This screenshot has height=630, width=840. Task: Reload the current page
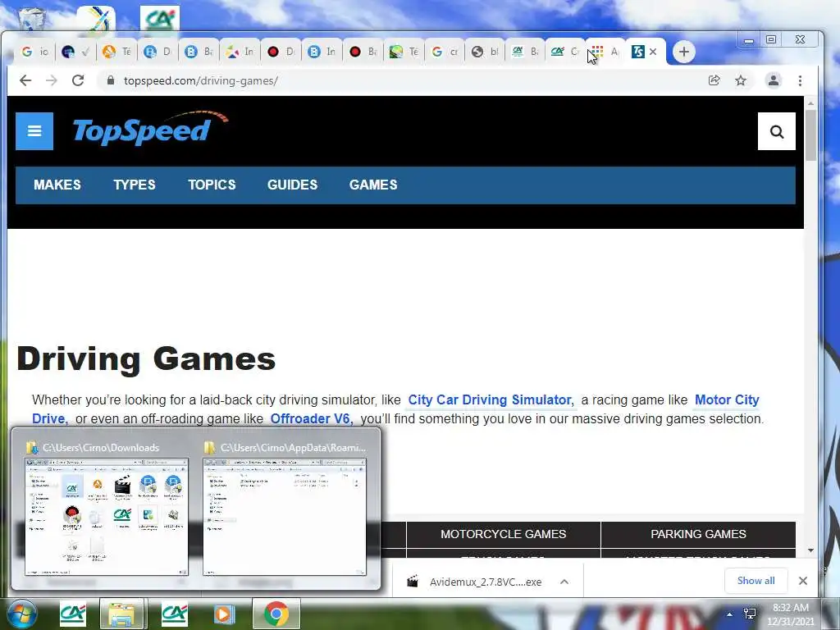tap(78, 80)
